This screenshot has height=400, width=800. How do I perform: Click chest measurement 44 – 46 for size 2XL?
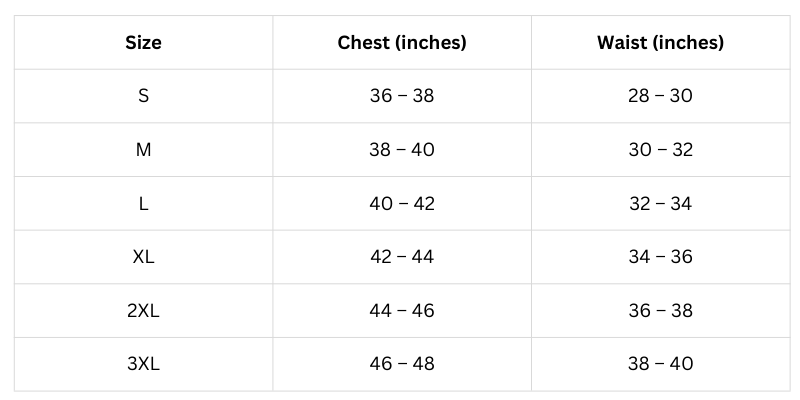(402, 311)
